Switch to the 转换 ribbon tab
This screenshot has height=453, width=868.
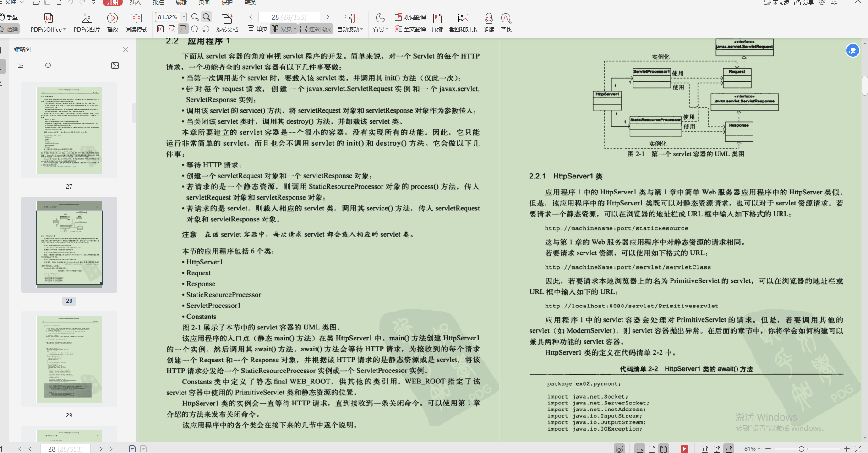click(250, 2)
